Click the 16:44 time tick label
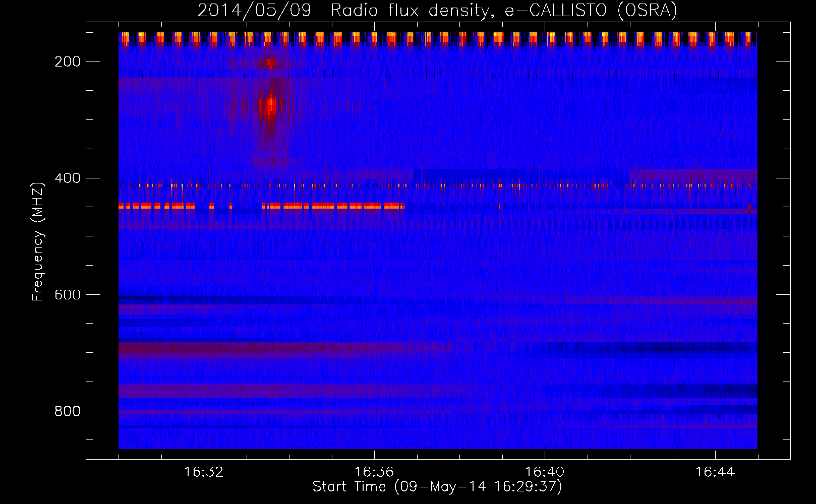Viewport: 816px width, 504px height. click(x=715, y=472)
